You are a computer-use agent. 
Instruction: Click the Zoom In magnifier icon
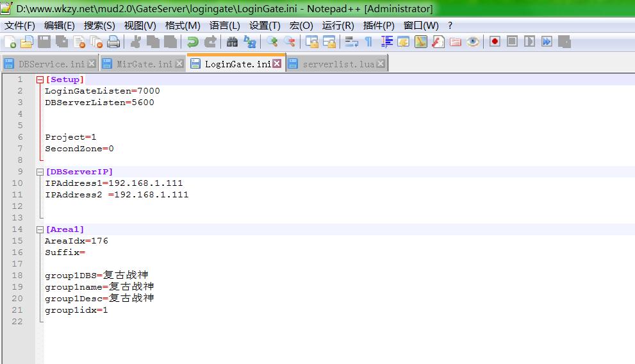(272, 42)
